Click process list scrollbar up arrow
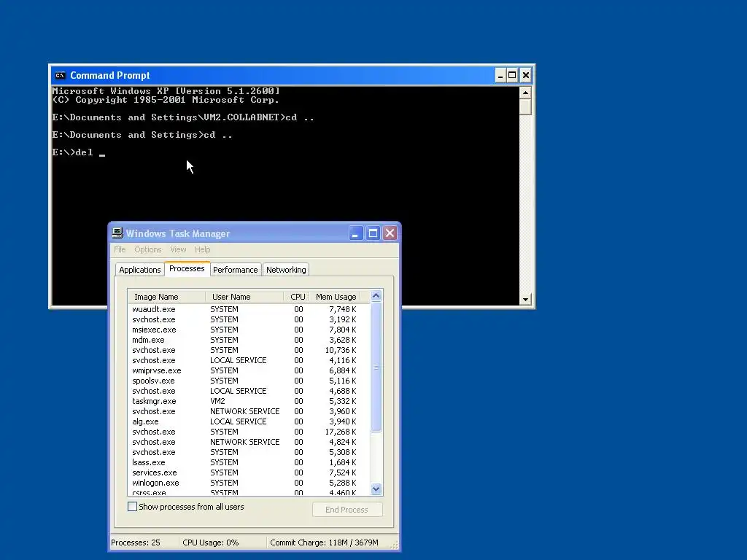Screen dimensions: 747x560 [376, 296]
